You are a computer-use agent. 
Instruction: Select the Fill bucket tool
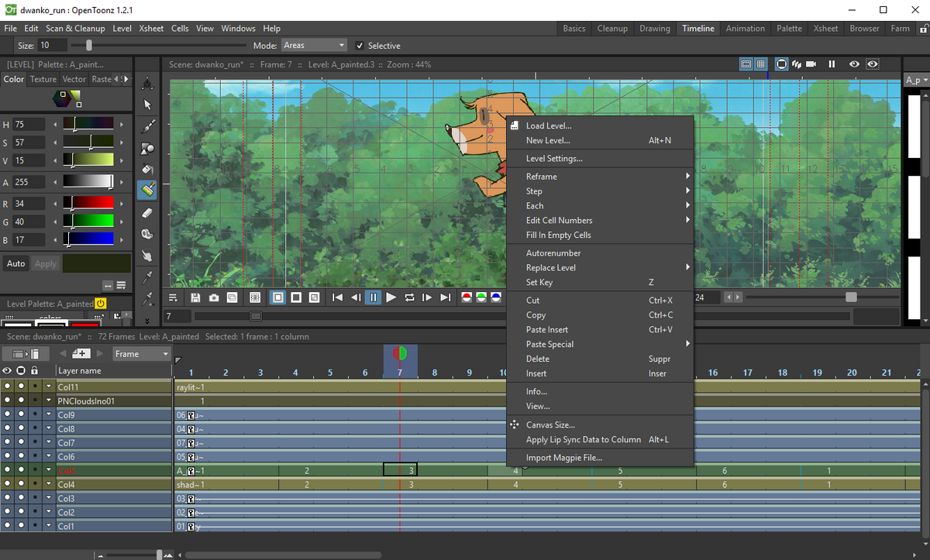tap(147, 169)
